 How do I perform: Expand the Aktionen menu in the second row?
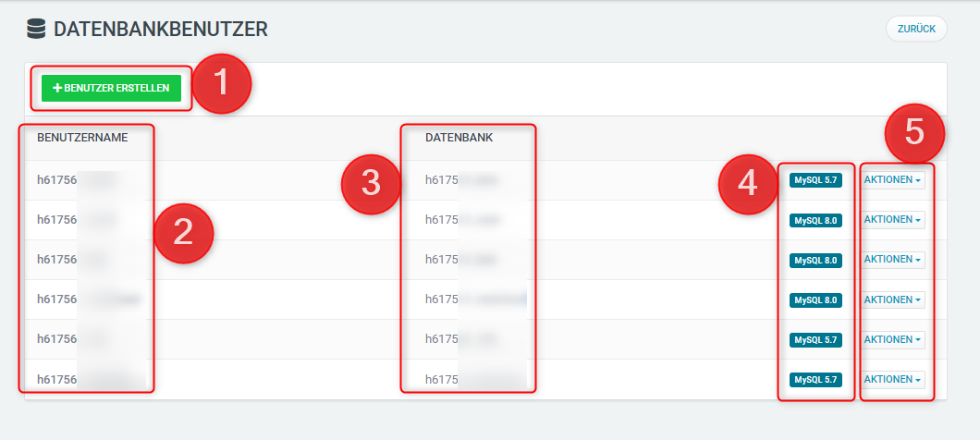point(893,220)
